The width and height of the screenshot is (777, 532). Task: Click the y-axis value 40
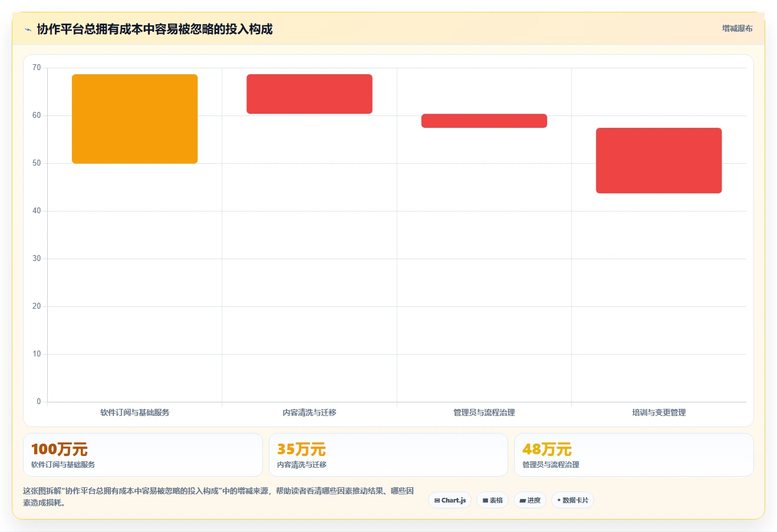click(37, 211)
